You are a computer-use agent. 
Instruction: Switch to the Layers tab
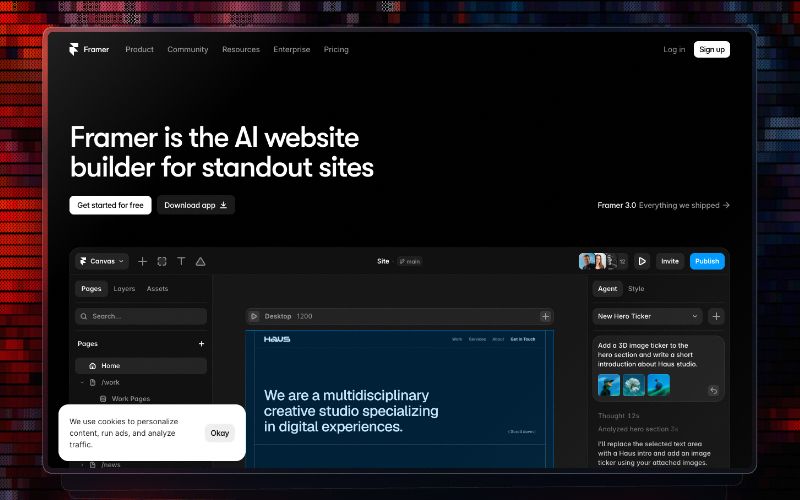(124, 289)
